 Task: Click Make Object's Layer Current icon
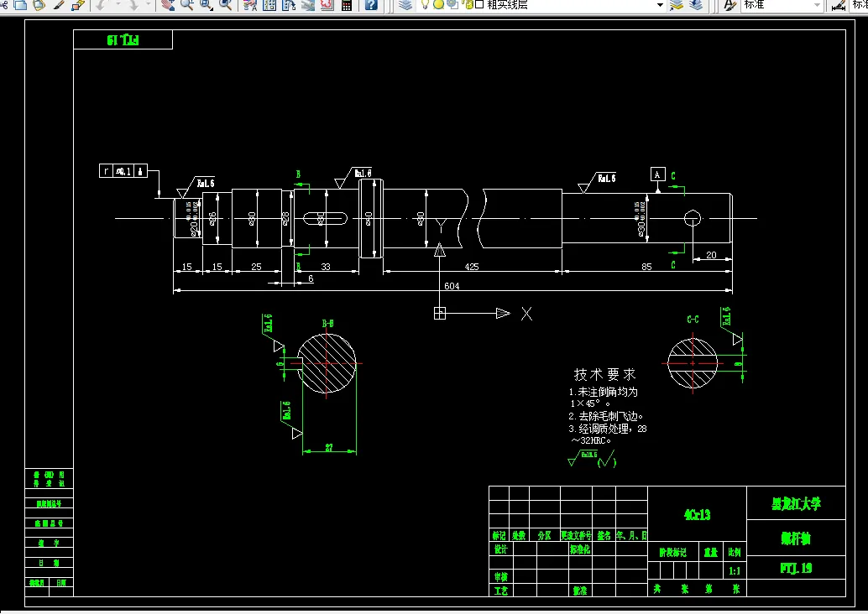pos(677,5)
